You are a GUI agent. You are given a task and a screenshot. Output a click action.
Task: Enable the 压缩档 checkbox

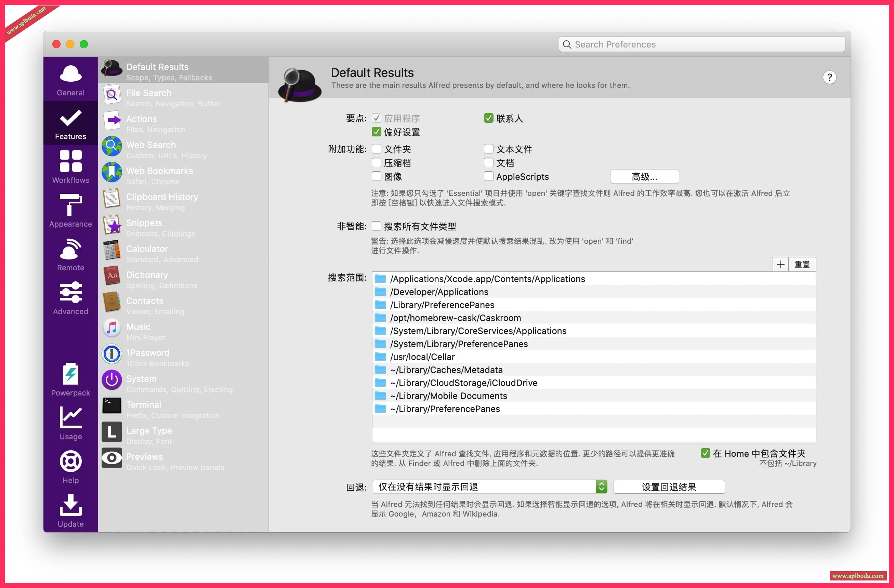point(377,163)
